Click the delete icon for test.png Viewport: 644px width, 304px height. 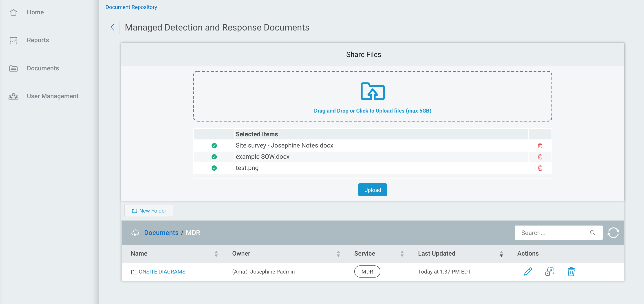pyautogui.click(x=540, y=168)
